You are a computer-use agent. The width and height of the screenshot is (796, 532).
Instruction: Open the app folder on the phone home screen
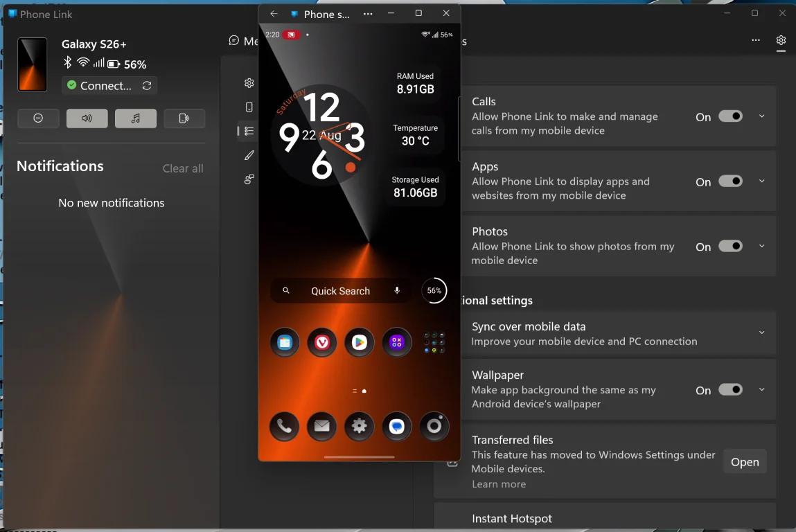click(x=434, y=343)
